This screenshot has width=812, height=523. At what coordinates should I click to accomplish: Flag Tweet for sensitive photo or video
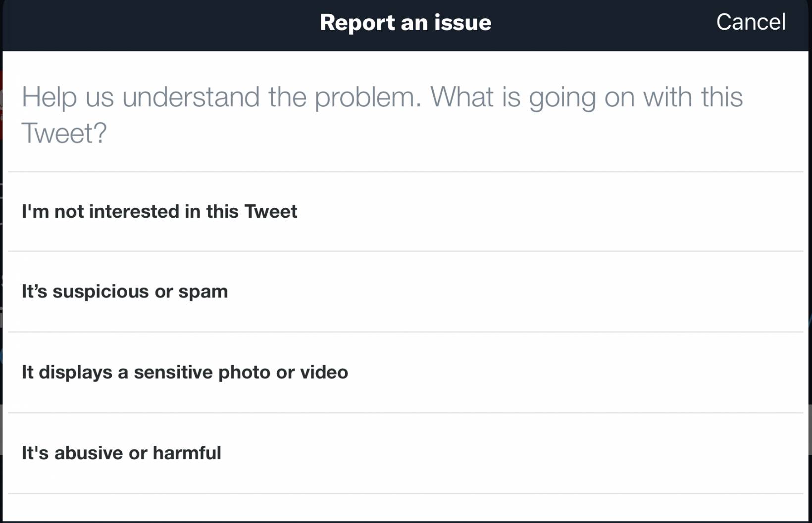click(185, 373)
